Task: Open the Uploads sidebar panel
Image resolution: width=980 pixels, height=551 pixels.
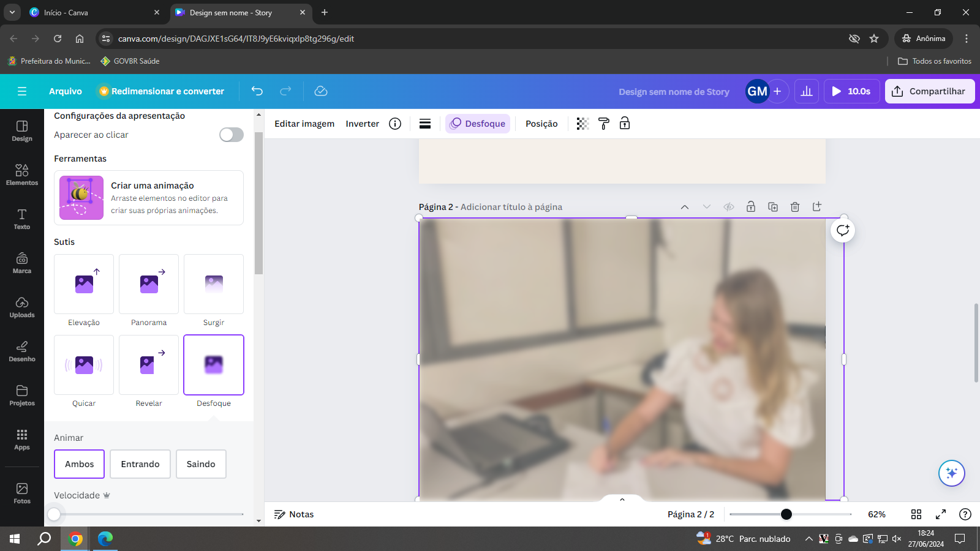Action: point(22,307)
